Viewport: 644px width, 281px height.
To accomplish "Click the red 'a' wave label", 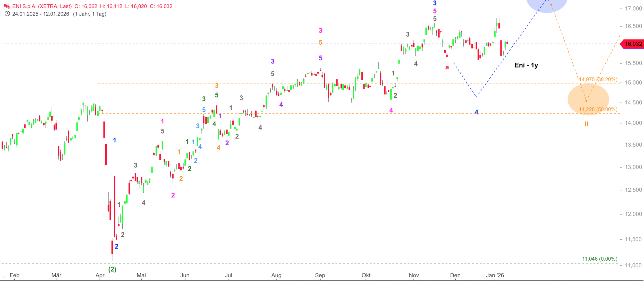I will click(x=447, y=67).
